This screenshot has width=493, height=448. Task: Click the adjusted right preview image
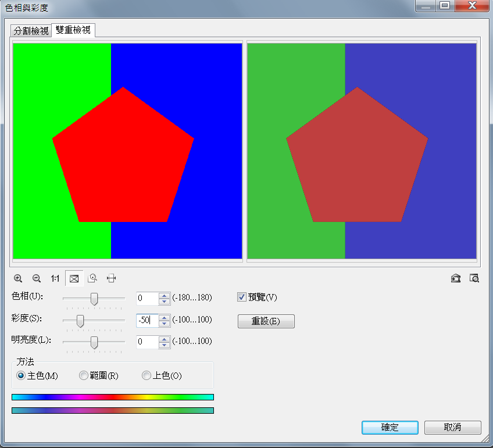[362, 151]
